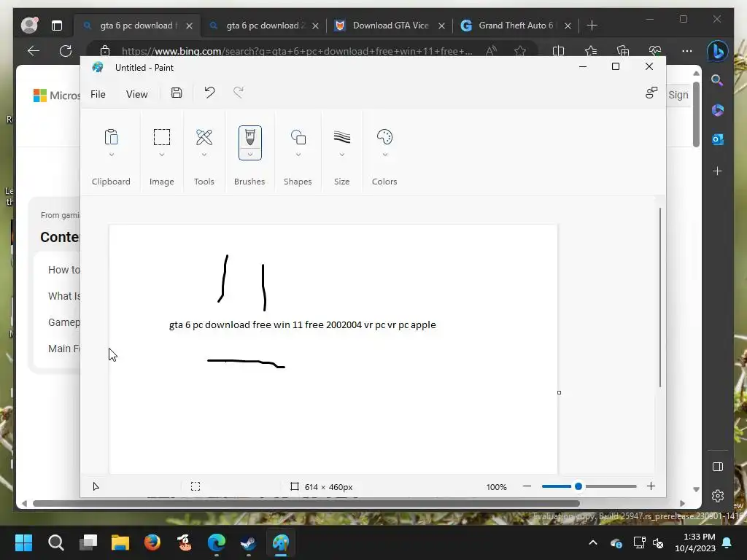Add this page to Edge favorites
Viewport: 747px width, 560px height.
[x=520, y=51]
